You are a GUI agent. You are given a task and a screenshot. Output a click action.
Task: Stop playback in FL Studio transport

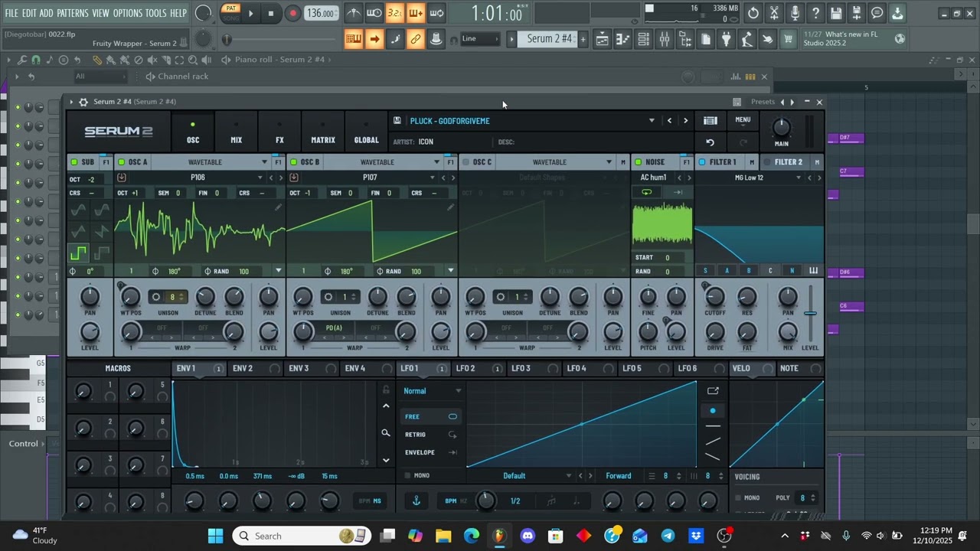click(x=271, y=13)
